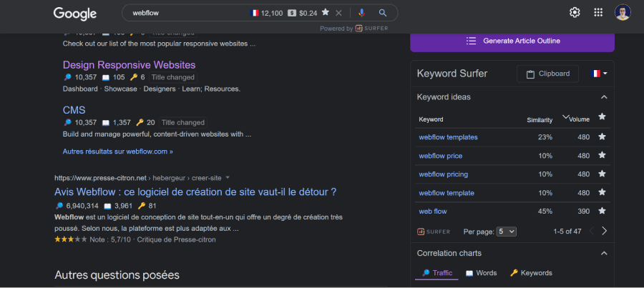Click volume 390 for web flow
This screenshot has height=288, width=644.
pyautogui.click(x=584, y=212)
